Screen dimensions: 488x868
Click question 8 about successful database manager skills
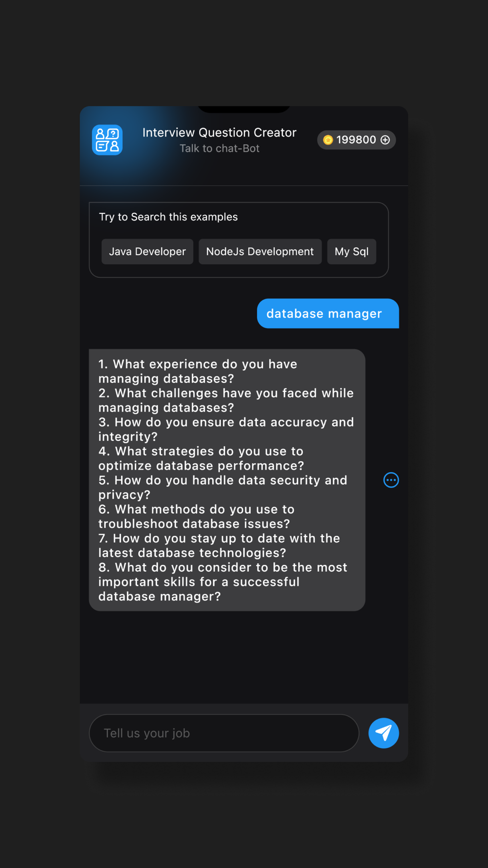(223, 582)
